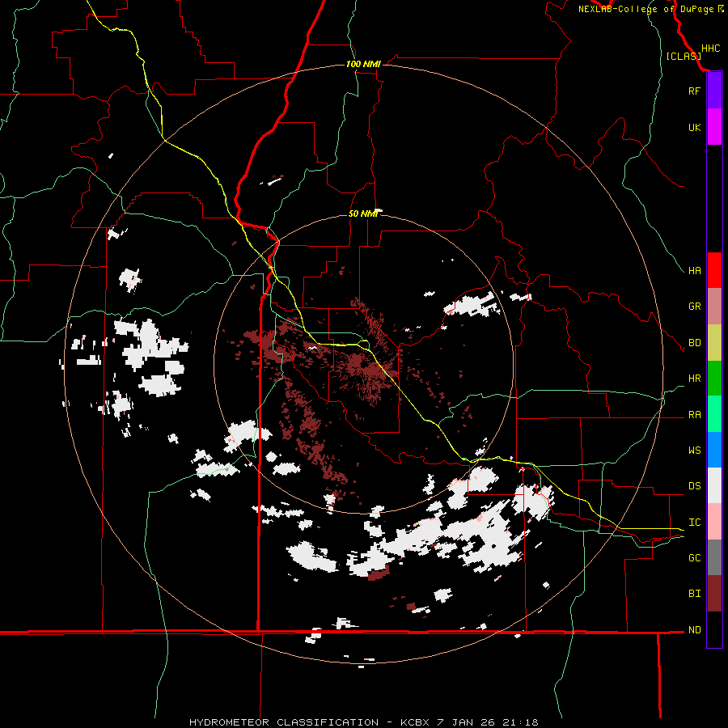Click the BD yellow legend swatch
This screenshot has width=728, height=728.
(714, 343)
